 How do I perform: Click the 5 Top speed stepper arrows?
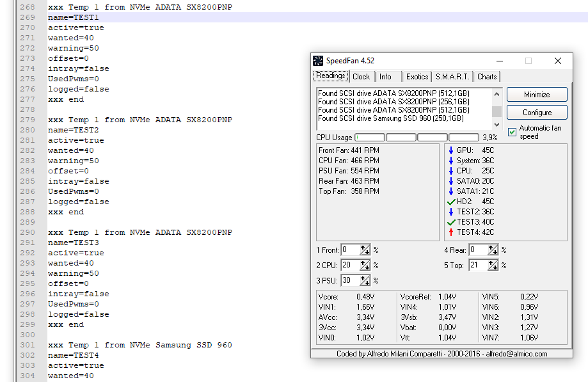coord(493,265)
